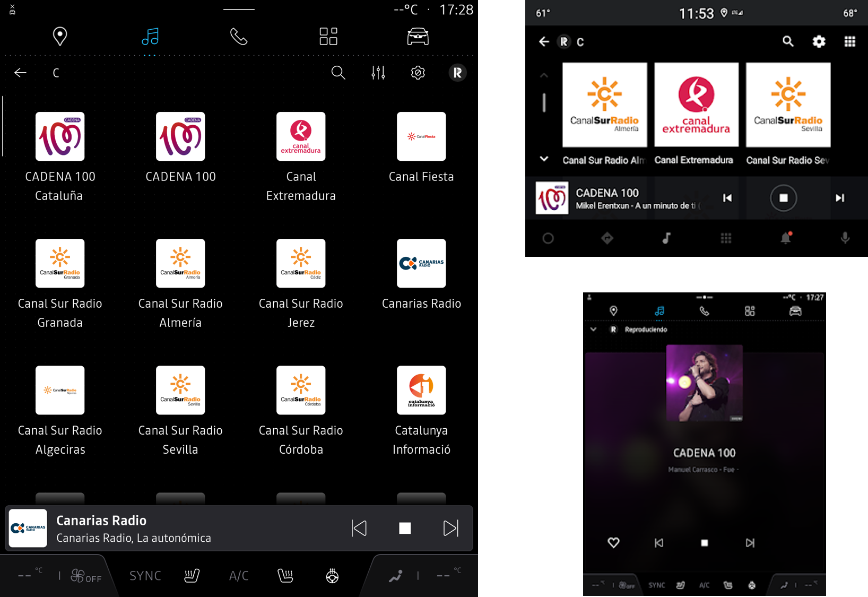Screen dimensions: 868x597
Task: Open vehicle car tab on large left screen
Action: [418, 36]
